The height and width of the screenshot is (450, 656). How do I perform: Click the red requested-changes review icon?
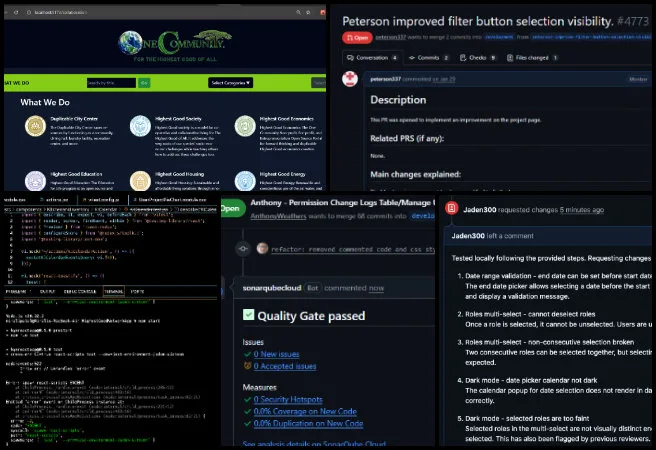(x=451, y=208)
